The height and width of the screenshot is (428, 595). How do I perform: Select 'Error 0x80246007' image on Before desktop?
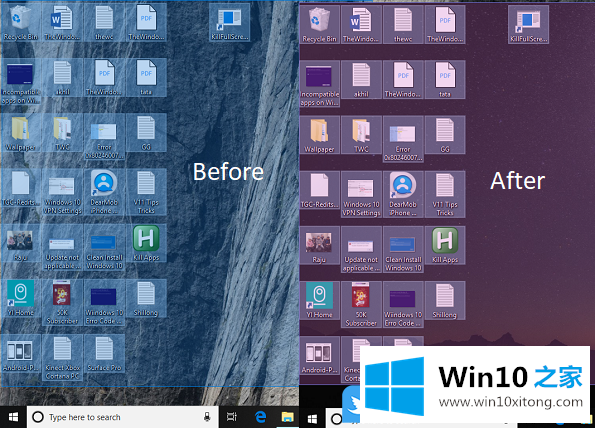tap(104, 137)
